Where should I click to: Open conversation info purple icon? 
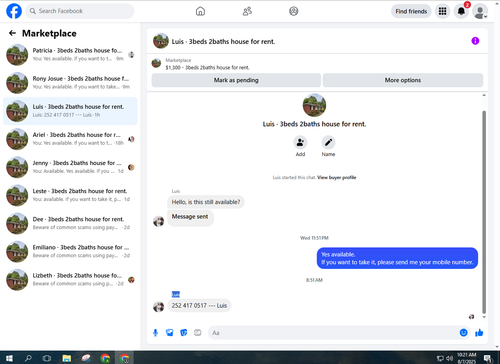tap(475, 41)
